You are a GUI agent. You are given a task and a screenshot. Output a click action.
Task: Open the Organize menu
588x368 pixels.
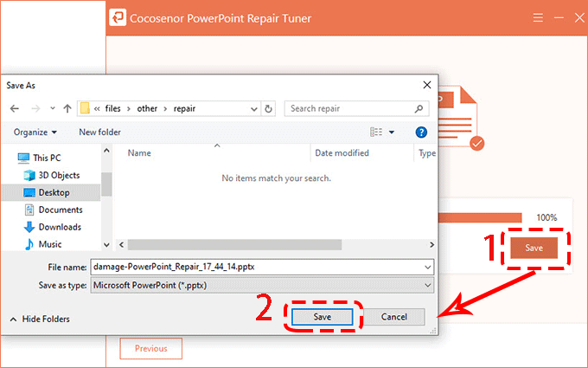pyautogui.click(x=35, y=132)
